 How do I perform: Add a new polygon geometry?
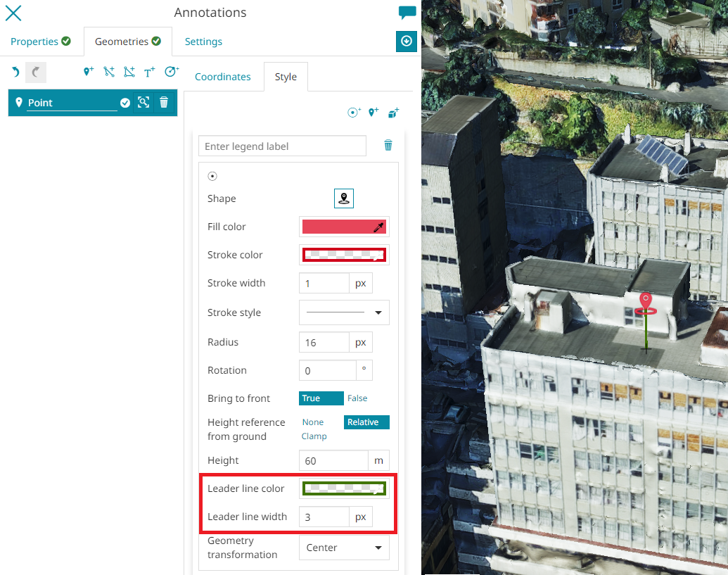point(129,72)
